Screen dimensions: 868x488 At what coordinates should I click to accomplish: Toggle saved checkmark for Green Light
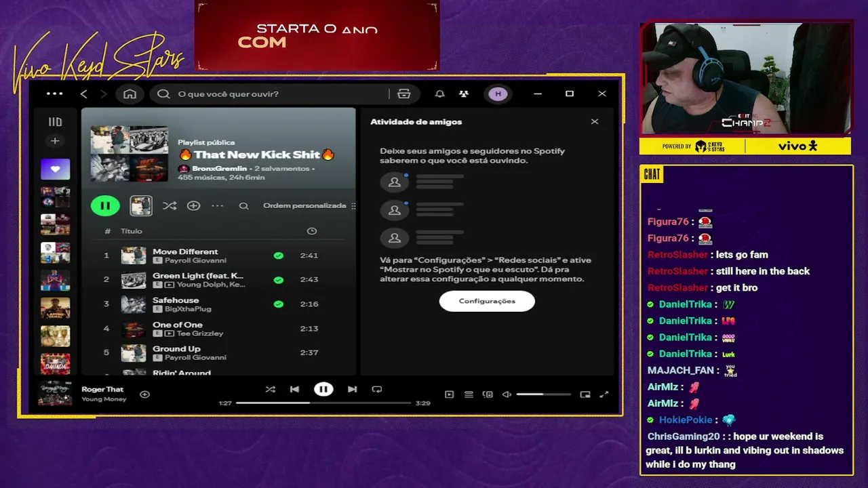pos(278,279)
